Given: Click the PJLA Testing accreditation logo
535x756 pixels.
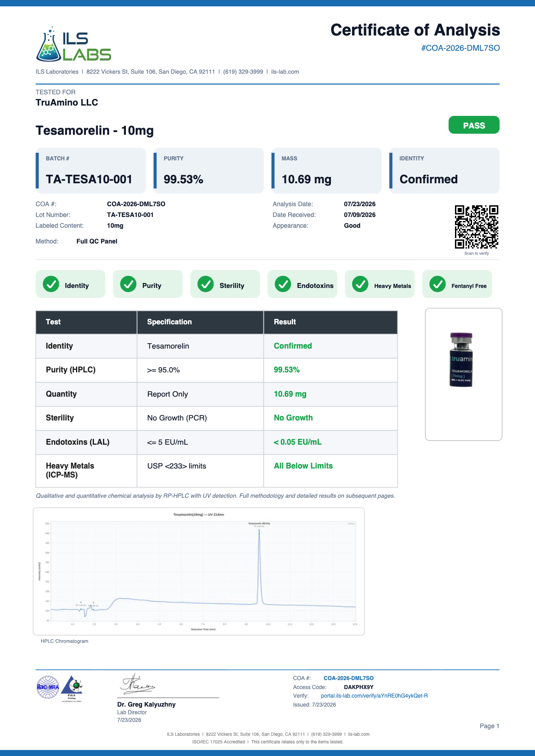Looking at the screenshot, I should click(72, 689).
